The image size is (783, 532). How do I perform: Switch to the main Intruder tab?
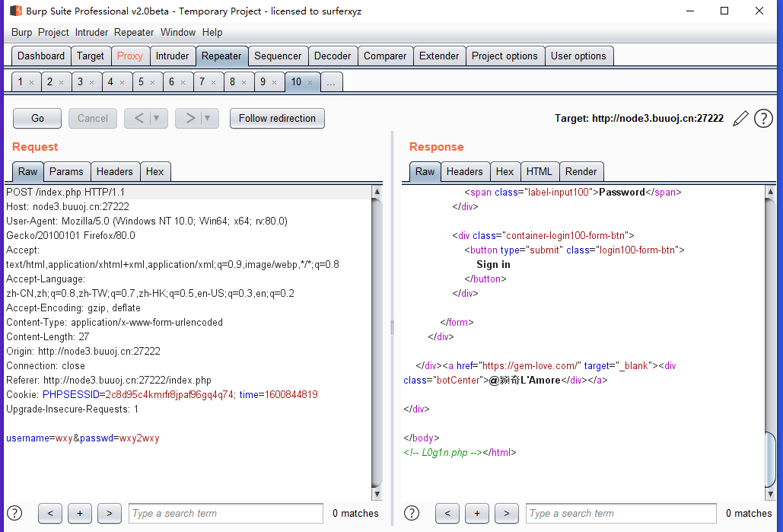pos(172,56)
